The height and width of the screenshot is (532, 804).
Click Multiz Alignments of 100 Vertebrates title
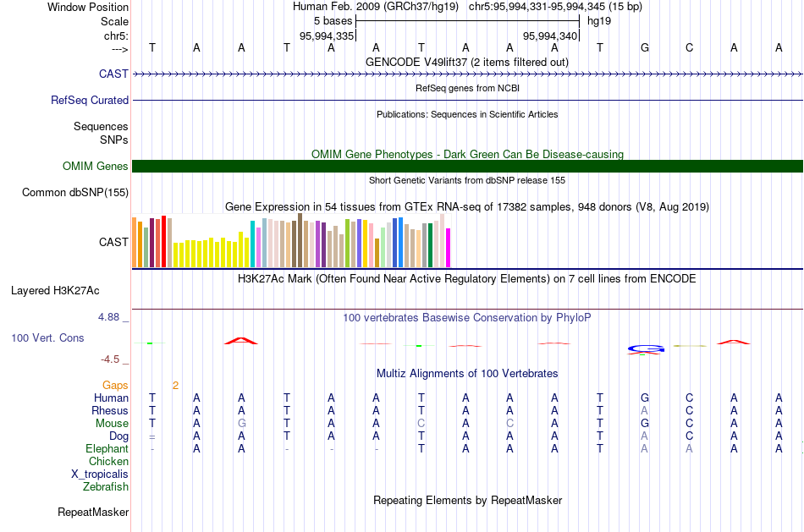(x=467, y=374)
